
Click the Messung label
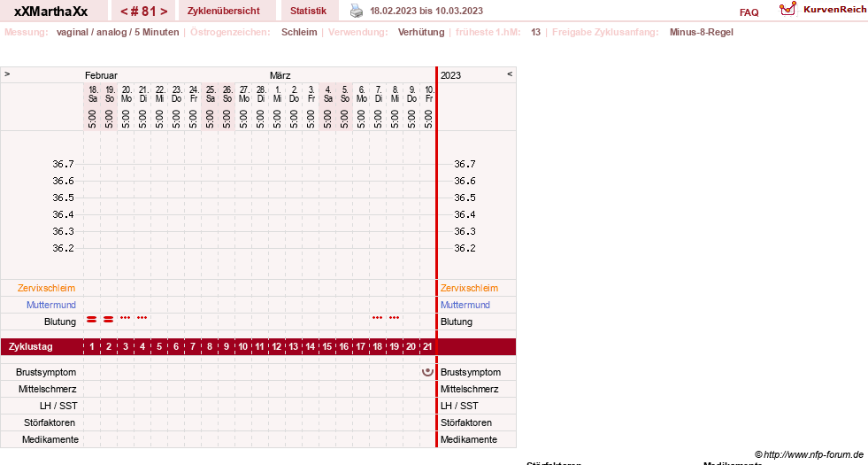click(x=26, y=32)
